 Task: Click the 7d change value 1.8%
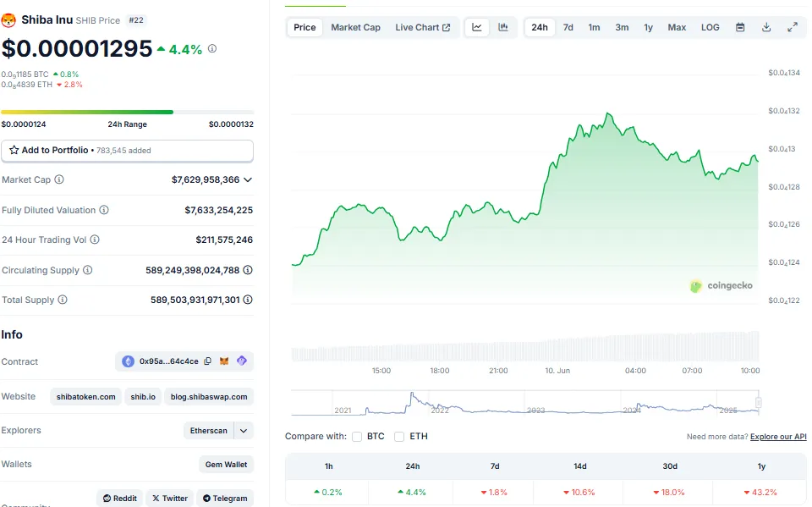tap(494, 493)
